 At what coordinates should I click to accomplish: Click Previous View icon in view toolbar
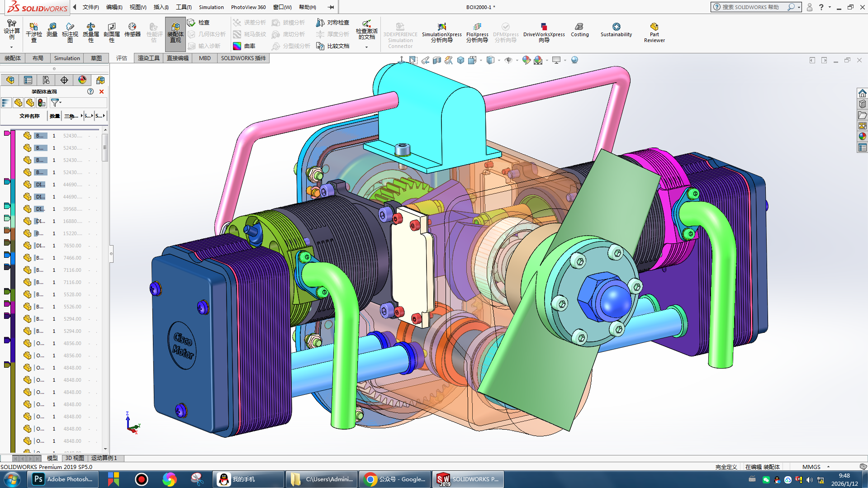[x=425, y=60]
